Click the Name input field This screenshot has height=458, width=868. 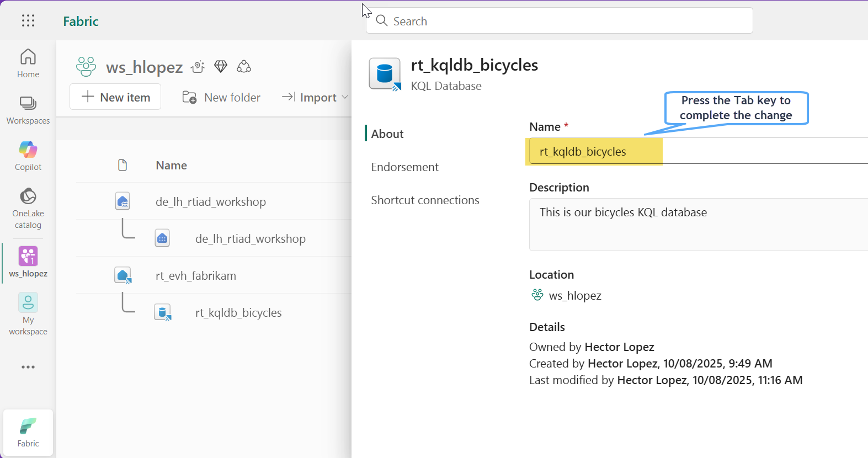point(695,151)
